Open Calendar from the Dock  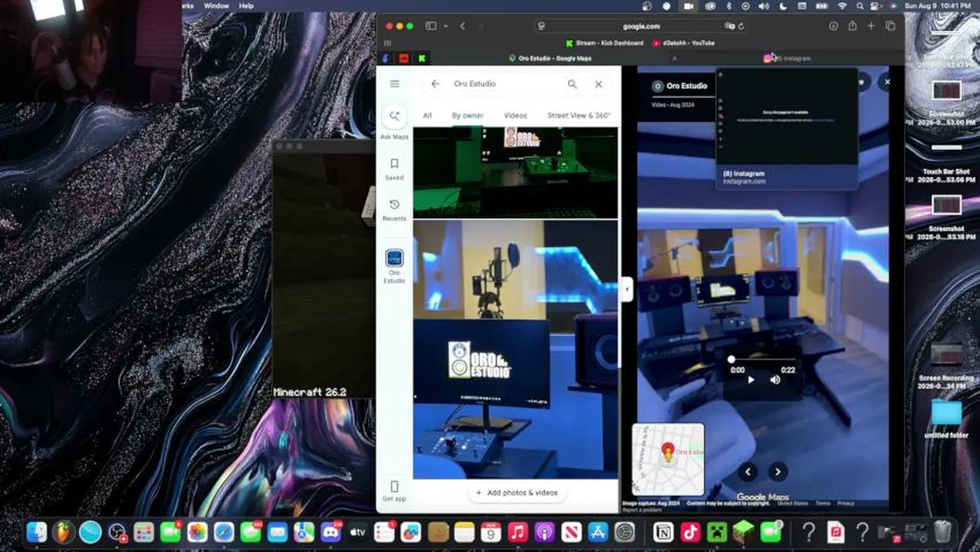click(x=492, y=531)
